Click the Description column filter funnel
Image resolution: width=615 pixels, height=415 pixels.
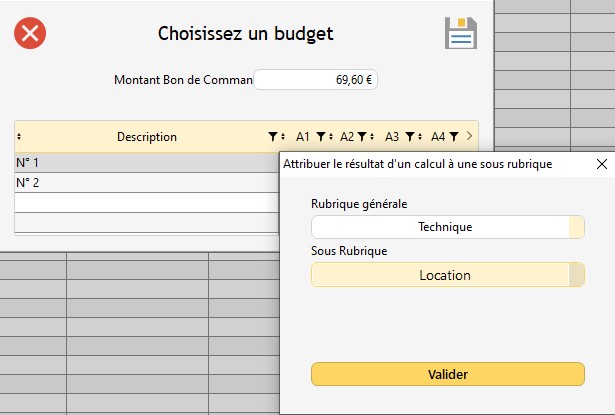[273, 136]
